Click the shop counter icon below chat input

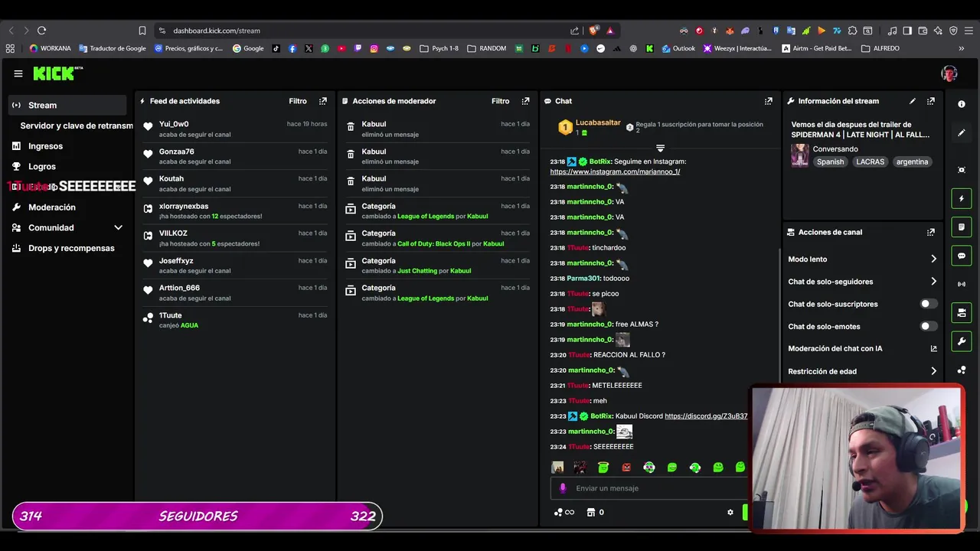[x=595, y=512]
